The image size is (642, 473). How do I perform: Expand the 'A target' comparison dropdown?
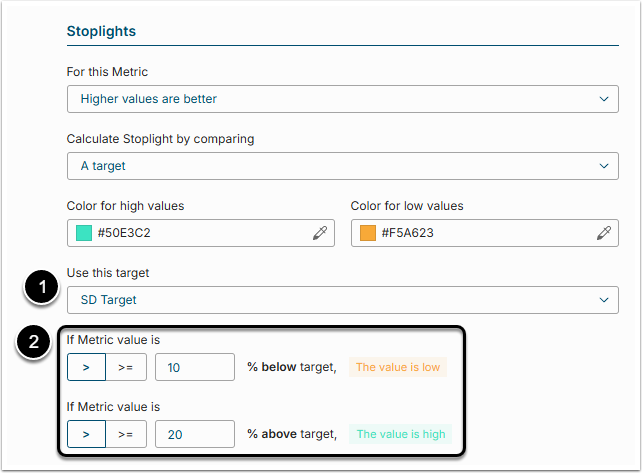[342, 166]
